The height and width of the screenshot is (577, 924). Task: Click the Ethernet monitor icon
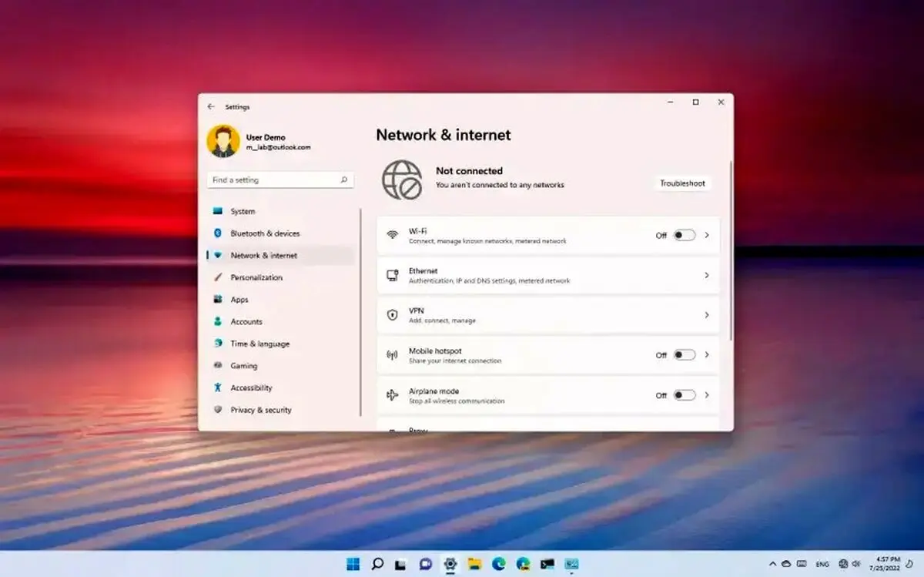pos(392,275)
